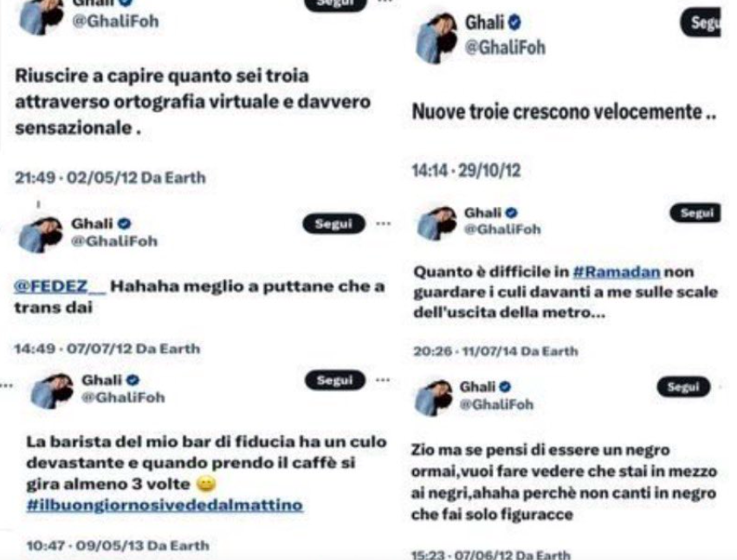Open @GhaliFoh handle on the 'Nuove troie' tweet

click(505, 48)
